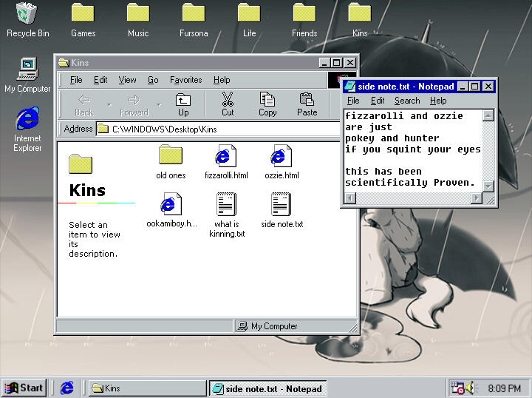Open the fizzarolli.html file icon

pyautogui.click(x=225, y=157)
